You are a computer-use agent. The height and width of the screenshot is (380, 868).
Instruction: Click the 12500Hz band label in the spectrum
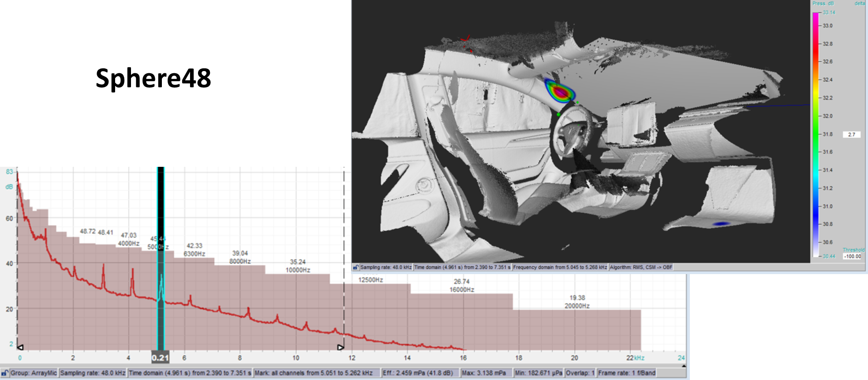pos(370,280)
